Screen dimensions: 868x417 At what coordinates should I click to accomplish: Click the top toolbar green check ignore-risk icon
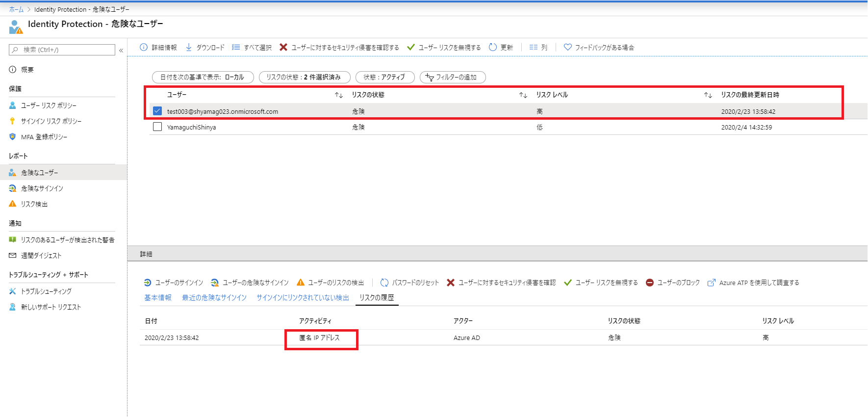coord(411,48)
